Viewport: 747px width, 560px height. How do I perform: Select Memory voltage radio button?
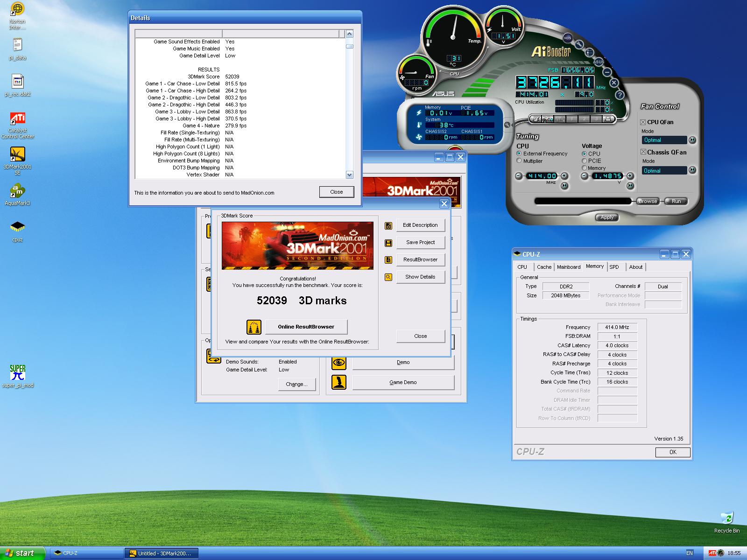tap(584, 168)
